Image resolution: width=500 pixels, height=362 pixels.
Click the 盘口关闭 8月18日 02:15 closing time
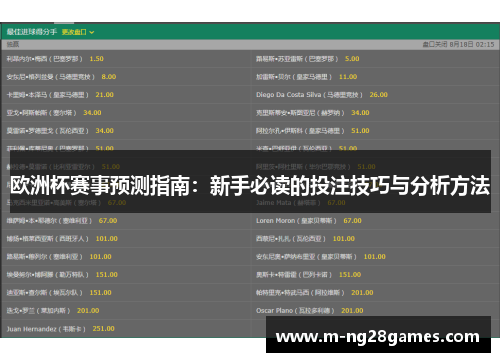coord(458,44)
